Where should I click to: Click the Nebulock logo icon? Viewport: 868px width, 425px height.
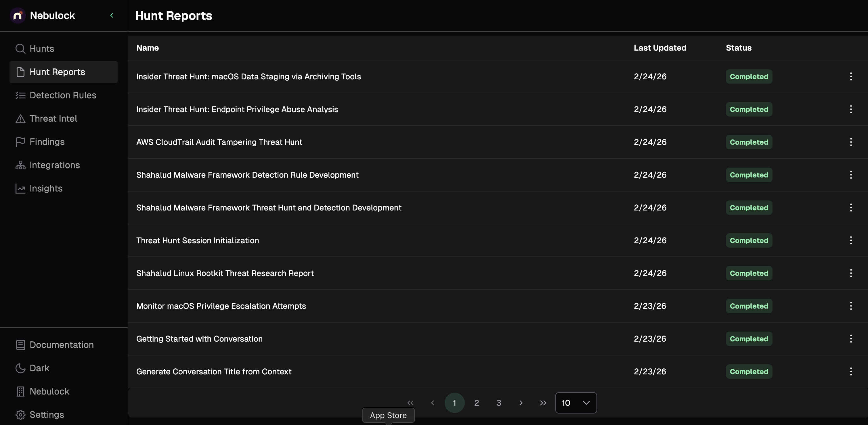click(18, 16)
